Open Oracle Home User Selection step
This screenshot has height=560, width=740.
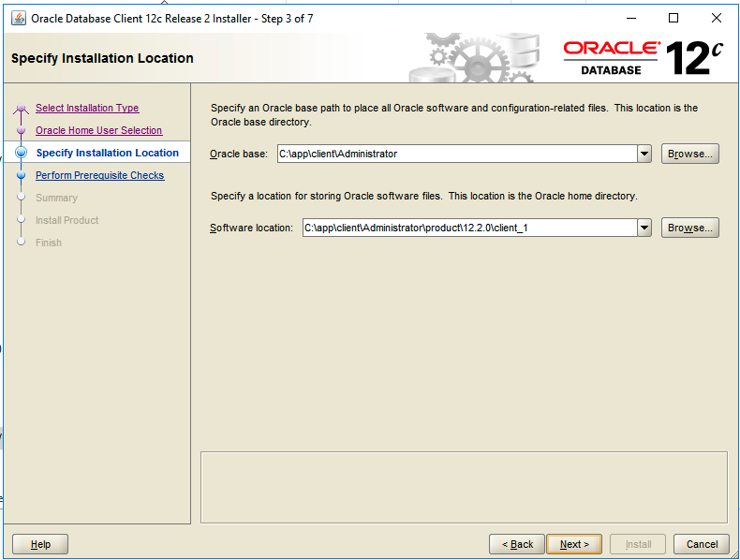point(99,130)
